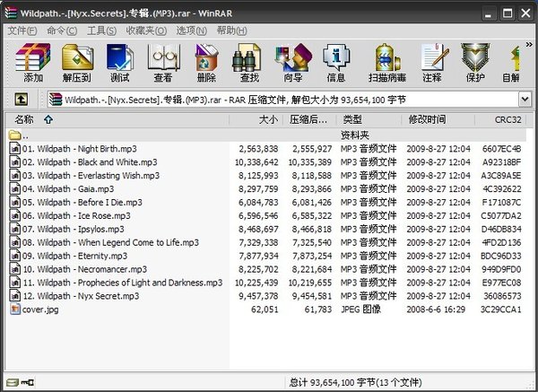Image resolution: width=538 pixels, height=392 pixels.
Task: Open the 文件(F) menu
Action: 22,30
